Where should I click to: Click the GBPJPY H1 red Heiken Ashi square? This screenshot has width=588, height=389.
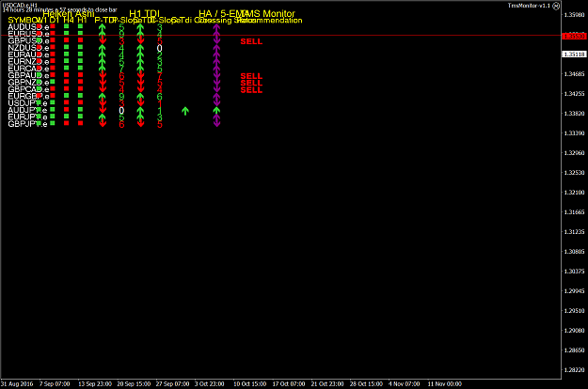(80, 123)
